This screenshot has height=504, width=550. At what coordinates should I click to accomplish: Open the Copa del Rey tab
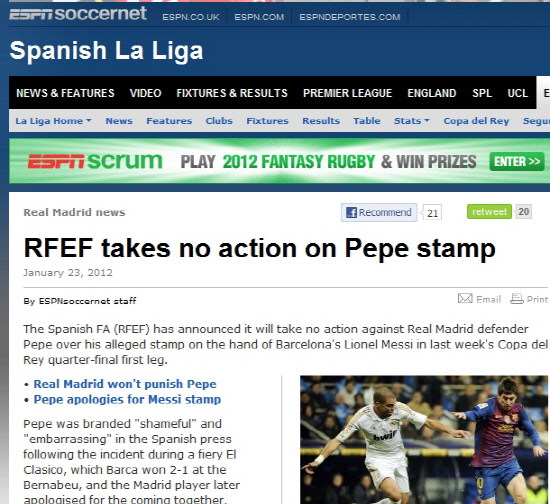tap(476, 121)
